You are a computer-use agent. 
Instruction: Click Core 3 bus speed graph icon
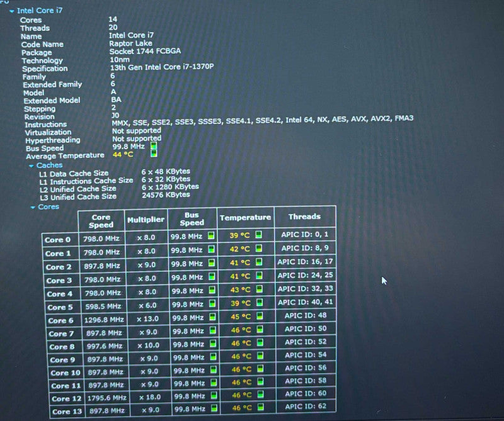[x=212, y=276]
